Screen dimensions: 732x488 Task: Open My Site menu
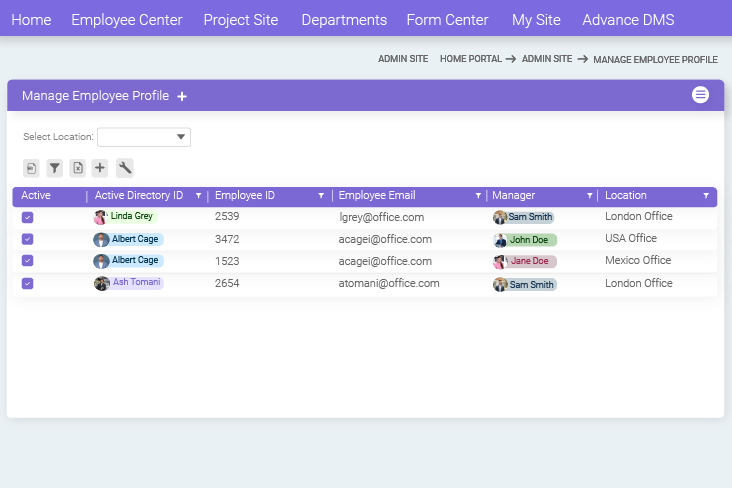tap(536, 20)
